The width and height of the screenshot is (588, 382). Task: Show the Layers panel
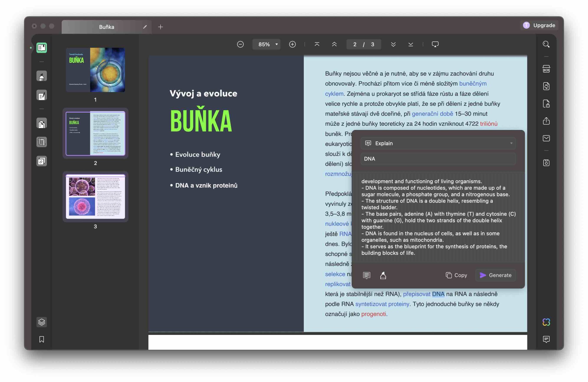tap(42, 322)
